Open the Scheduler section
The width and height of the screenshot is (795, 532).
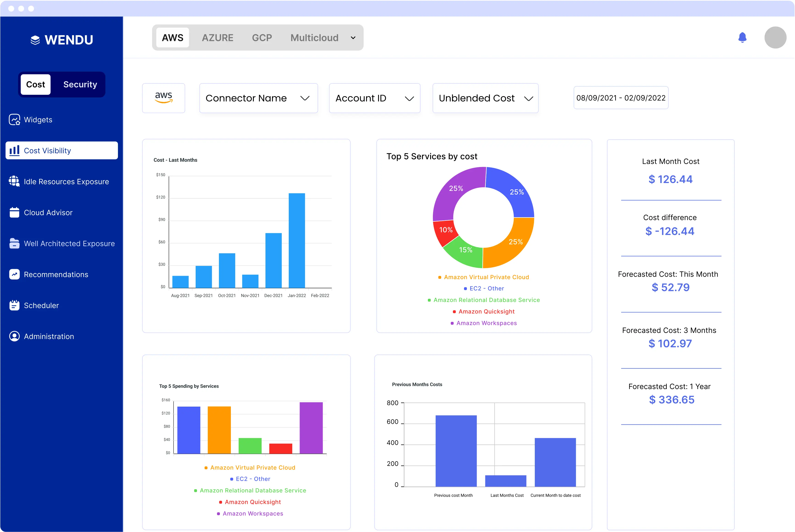click(41, 305)
